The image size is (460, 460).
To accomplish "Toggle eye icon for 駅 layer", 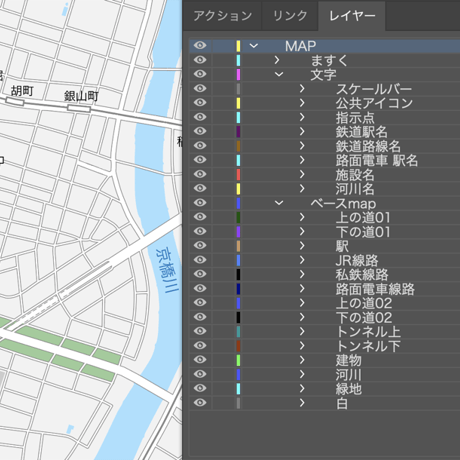I will click(x=200, y=245).
